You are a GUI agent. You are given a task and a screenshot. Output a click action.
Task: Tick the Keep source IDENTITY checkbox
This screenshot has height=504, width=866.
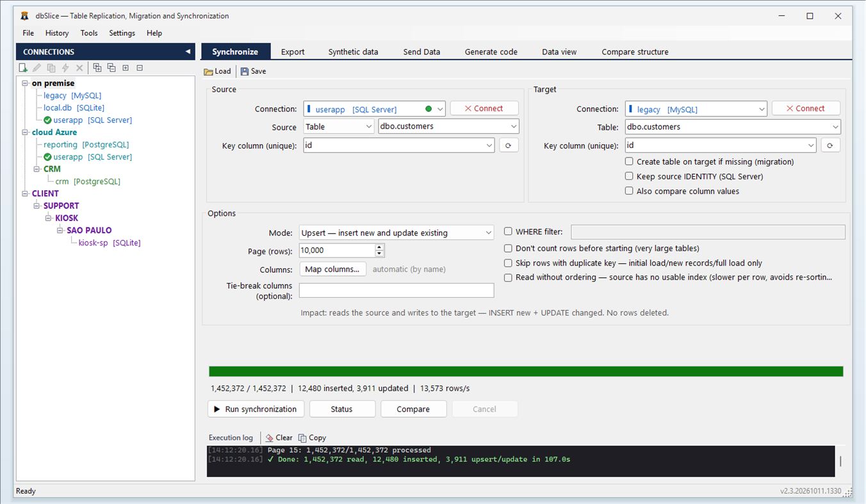(x=629, y=176)
